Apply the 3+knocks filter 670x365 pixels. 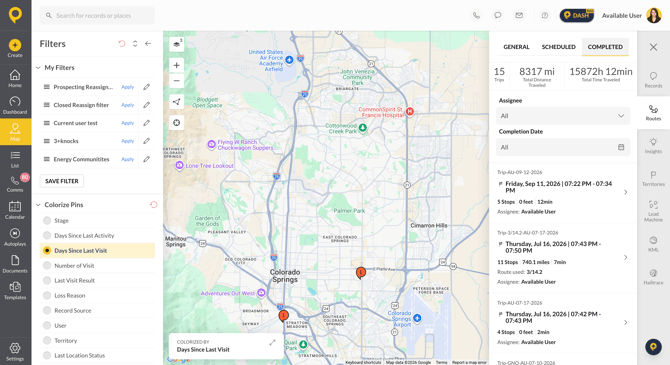128,141
